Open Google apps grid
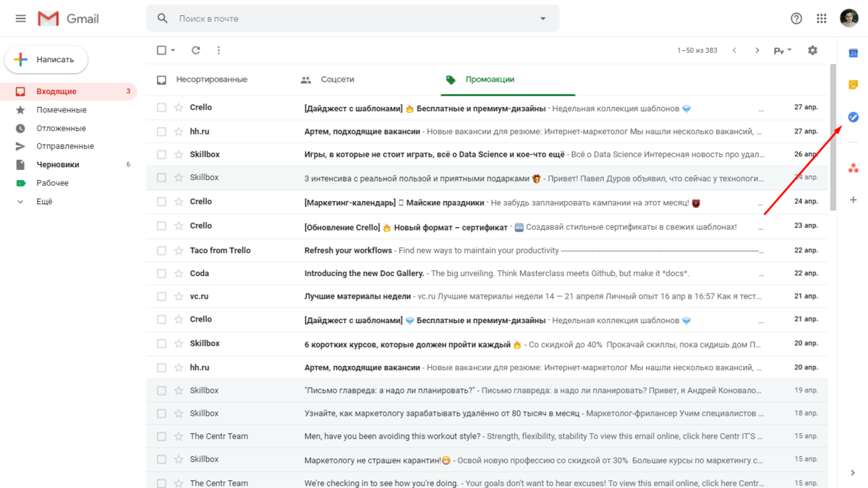This screenshot has width=868, height=488. click(x=822, y=19)
